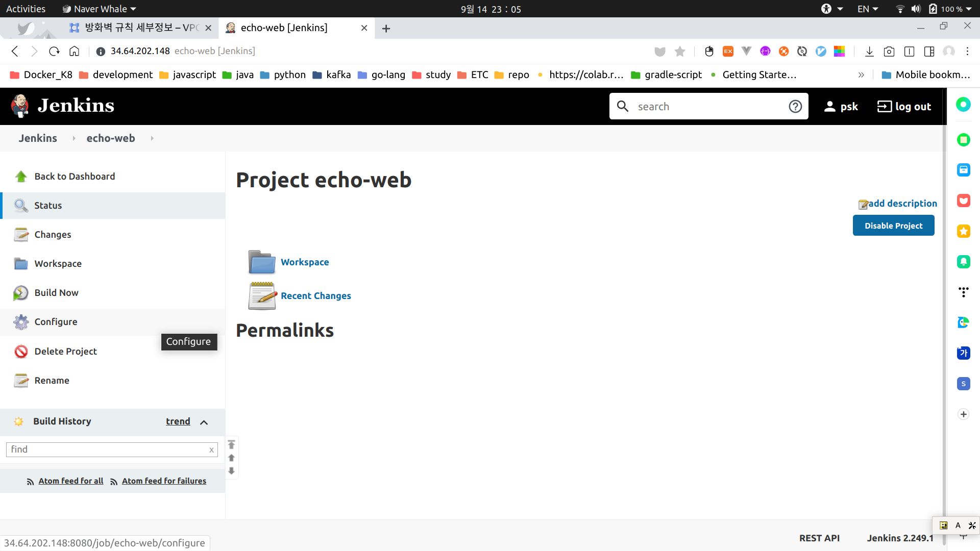Click the Whale screenshot capture camera icon
Screen dimensions: 980x551
[x=889, y=51]
